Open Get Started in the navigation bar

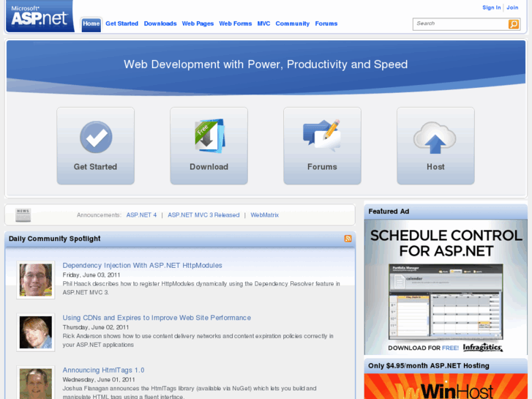(x=121, y=23)
